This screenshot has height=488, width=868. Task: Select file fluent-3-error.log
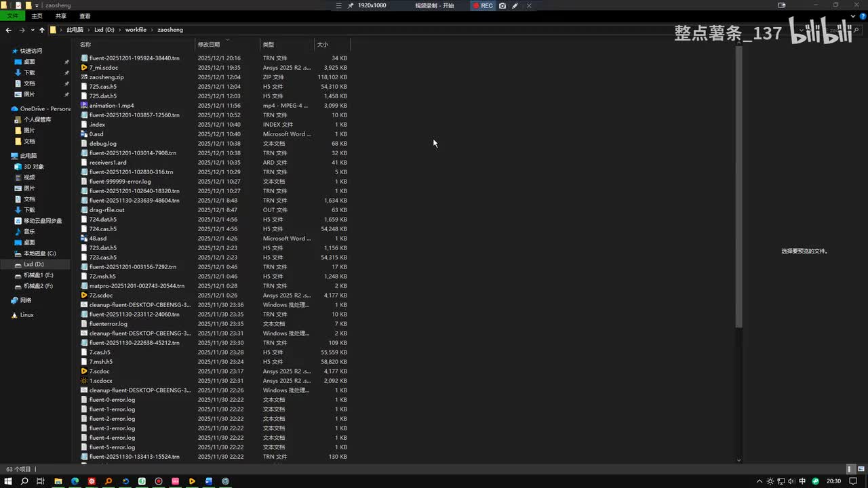coord(112,428)
